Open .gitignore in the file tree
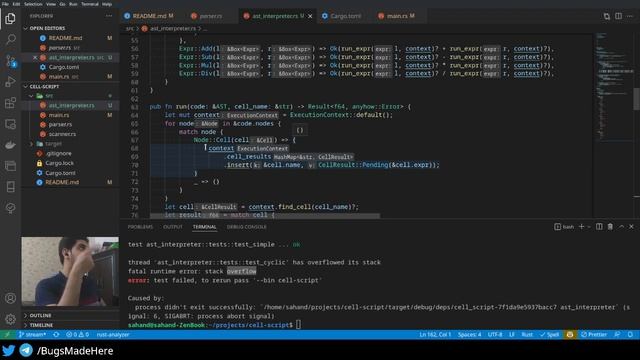This screenshot has height=360, width=640. 58,153
